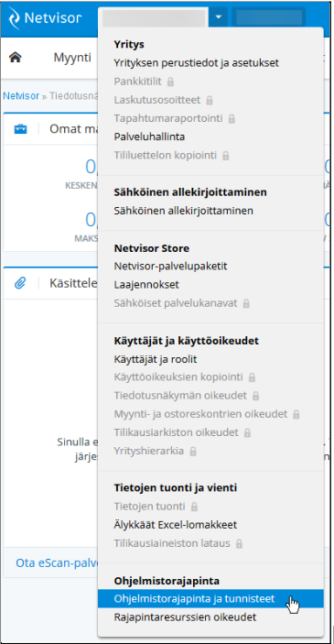Open Älykkäät Excel-lomakkeet
The image size is (334, 644).
tap(175, 525)
